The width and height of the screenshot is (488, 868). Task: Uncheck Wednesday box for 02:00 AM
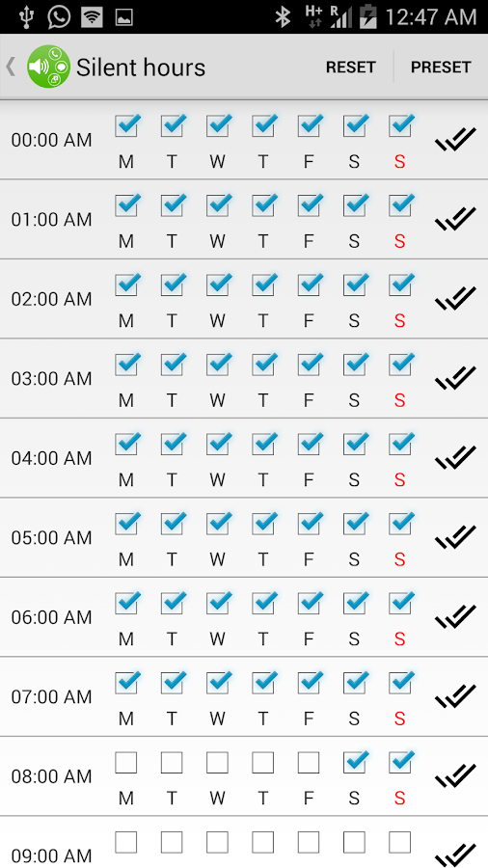tap(217, 285)
